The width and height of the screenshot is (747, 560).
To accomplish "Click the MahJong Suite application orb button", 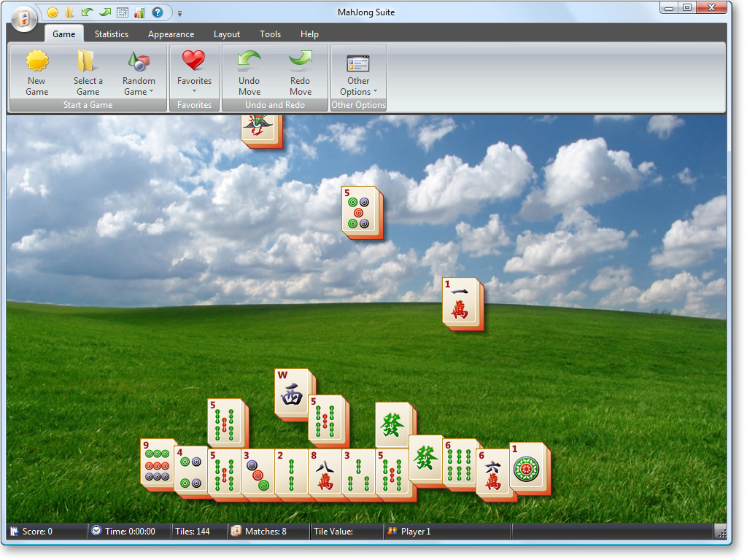I will coord(24,19).
